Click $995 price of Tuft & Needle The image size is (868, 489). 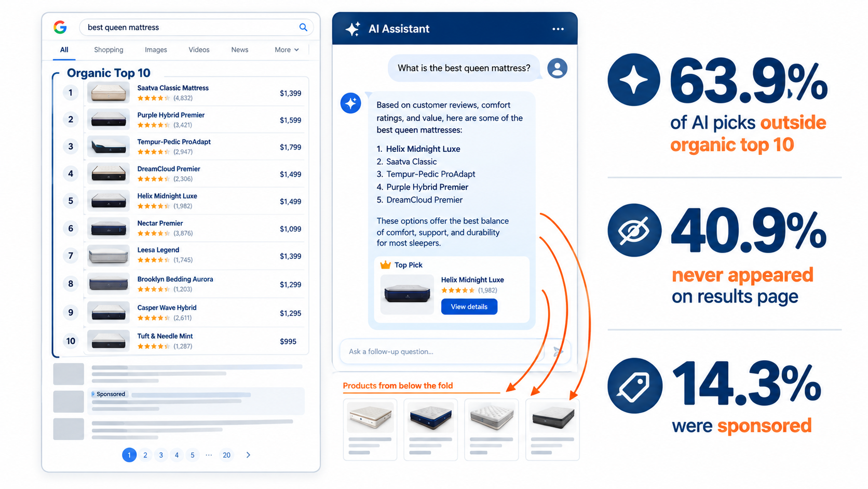(288, 341)
